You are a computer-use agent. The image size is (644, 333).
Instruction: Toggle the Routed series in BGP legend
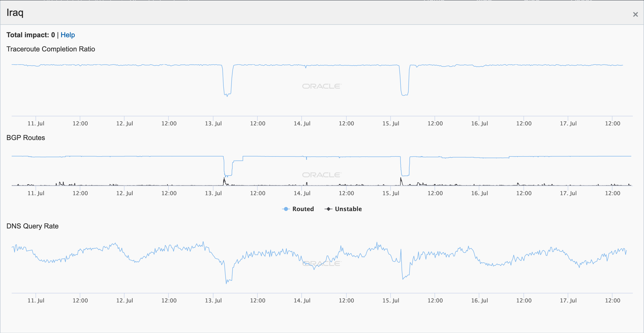[x=303, y=209]
